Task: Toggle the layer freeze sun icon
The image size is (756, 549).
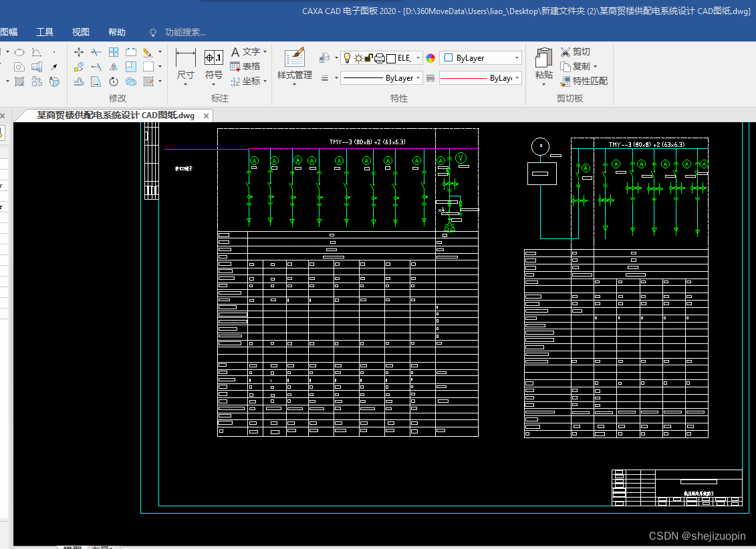Action: coord(358,58)
